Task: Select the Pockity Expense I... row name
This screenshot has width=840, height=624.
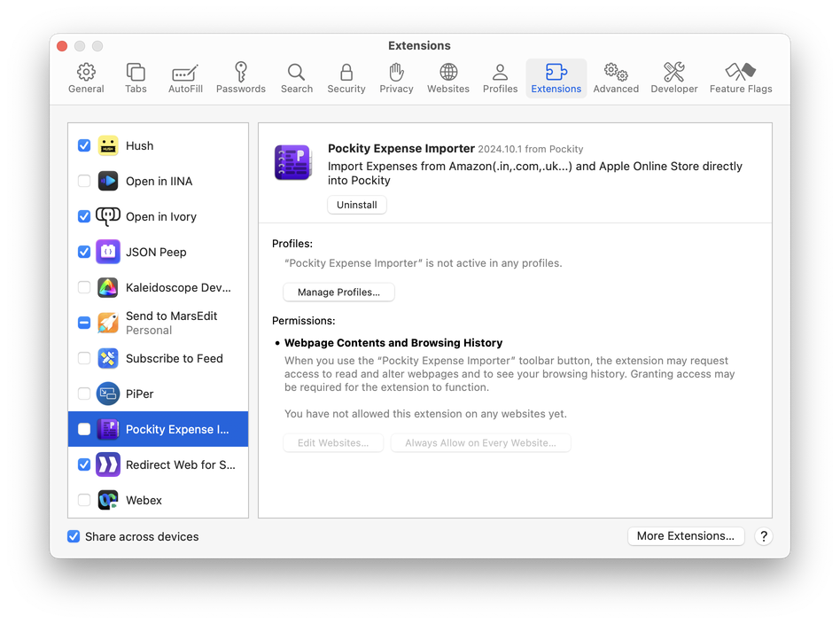Action: [177, 429]
